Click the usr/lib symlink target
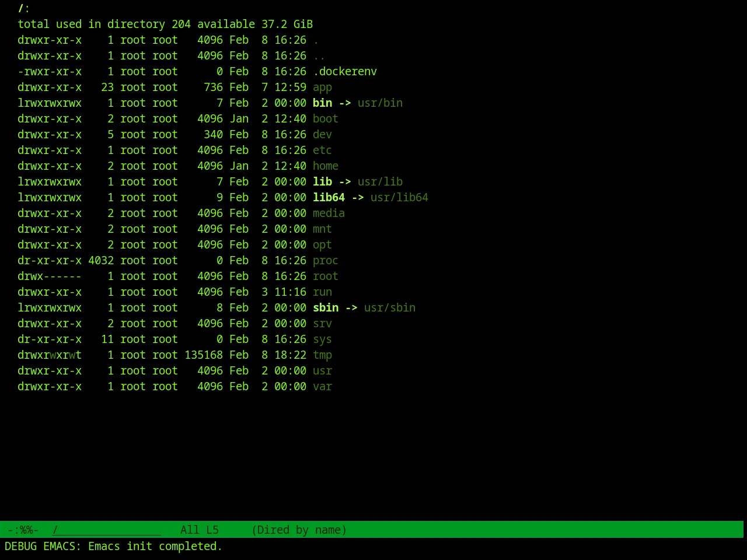Viewport: 747px width, 560px height. 380,182
